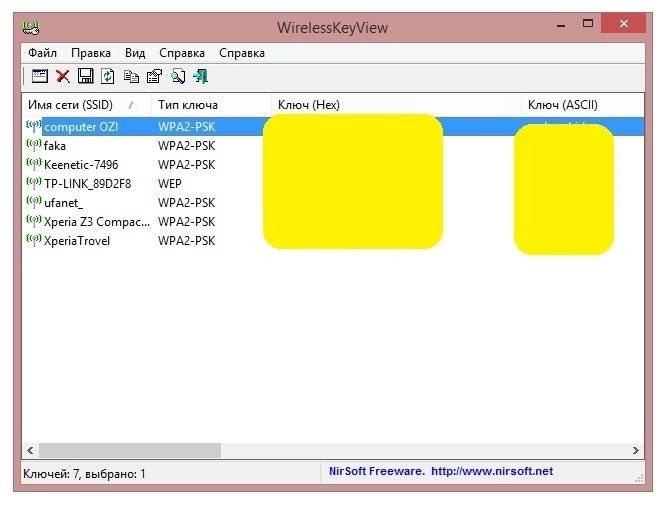670x511 pixels.
Task: Click the first toolbar icon showing a window
Action: click(40, 76)
